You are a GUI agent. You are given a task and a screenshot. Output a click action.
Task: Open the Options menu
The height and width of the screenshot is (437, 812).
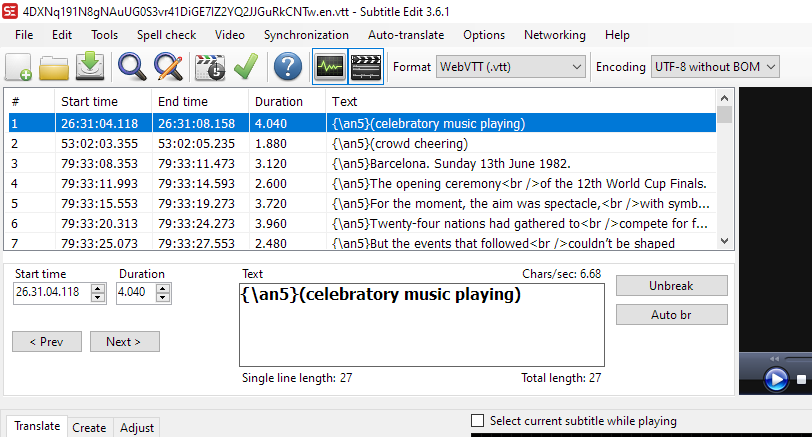[x=484, y=35]
